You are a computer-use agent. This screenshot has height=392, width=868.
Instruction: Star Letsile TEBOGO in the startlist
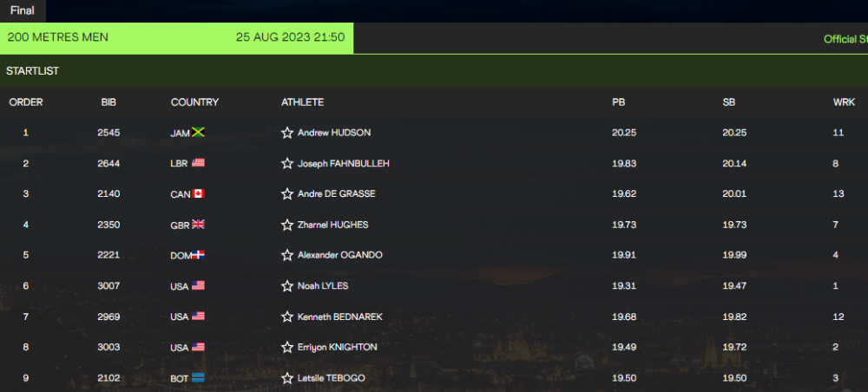click(287, 378)
